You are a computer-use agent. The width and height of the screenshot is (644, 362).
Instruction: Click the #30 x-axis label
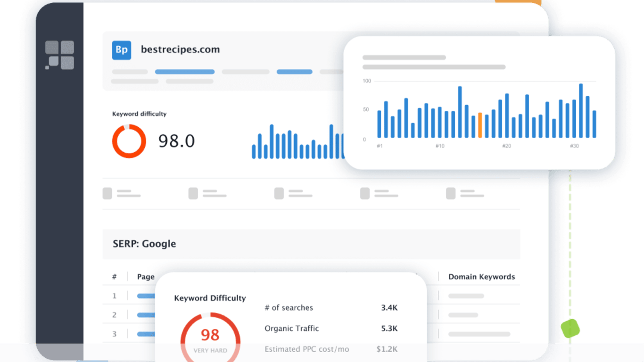point(574,146)
